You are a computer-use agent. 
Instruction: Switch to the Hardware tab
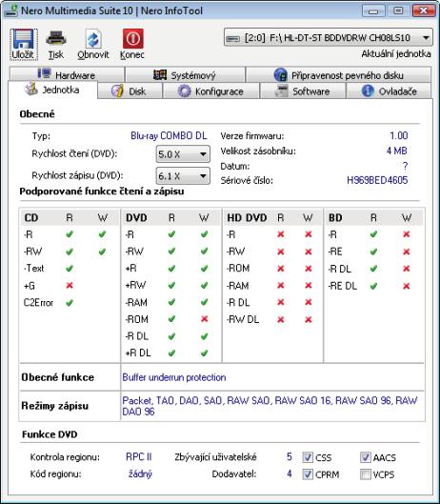click(x=67, y=74)
